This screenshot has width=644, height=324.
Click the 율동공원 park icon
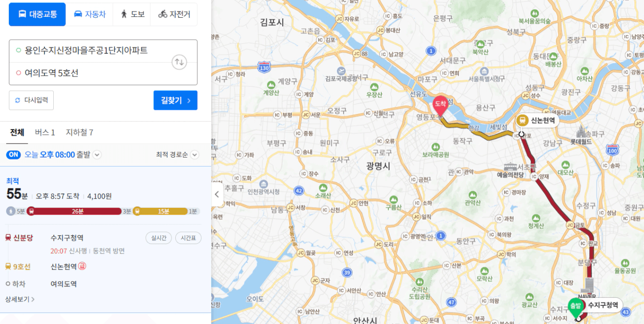pyautogui.click(x=625, y=263)
